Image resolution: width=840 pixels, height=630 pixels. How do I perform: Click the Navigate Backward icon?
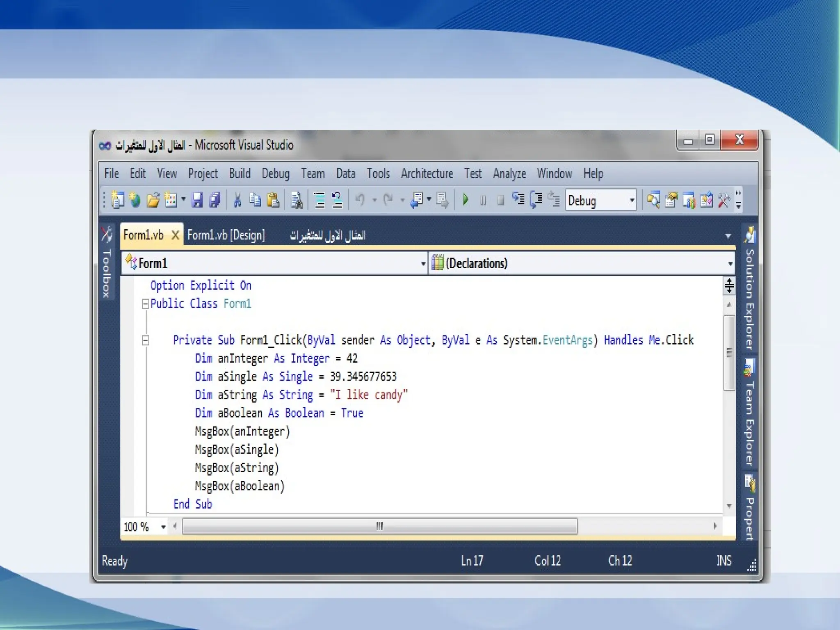416,200
